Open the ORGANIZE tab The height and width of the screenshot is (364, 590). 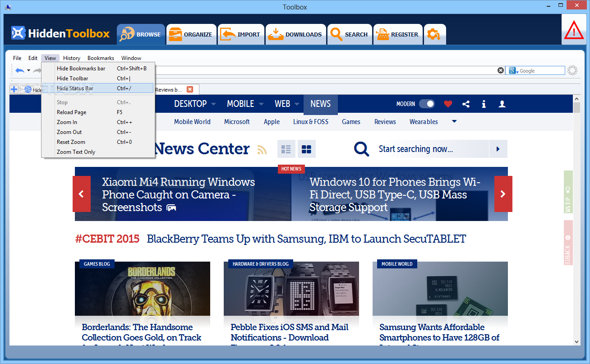[191, 34]
